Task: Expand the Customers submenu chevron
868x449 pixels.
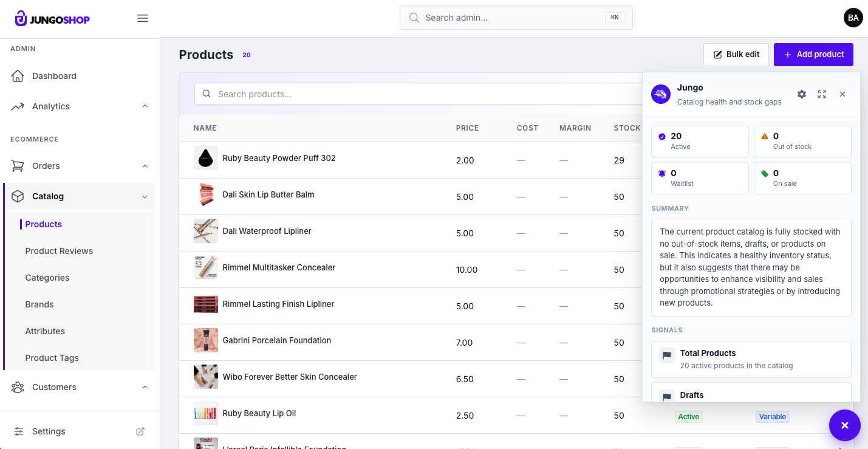Action: click(x=145, y=387)
